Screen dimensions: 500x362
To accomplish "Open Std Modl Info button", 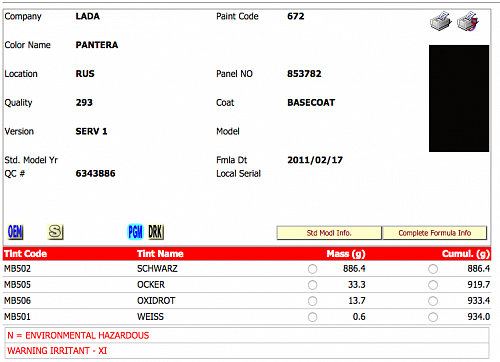I will coord(329,233).
